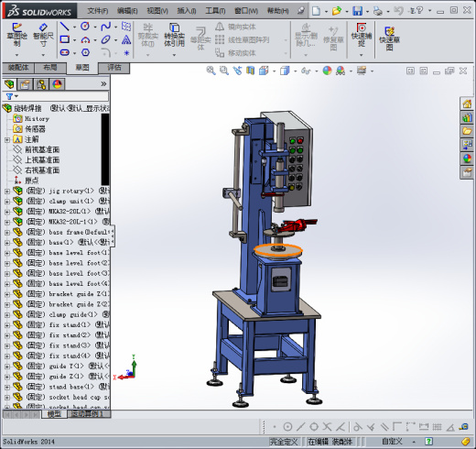This screenshot has width=476, height=449.
Task: Click the help question mark in status bar
Action: click(428, 442)
